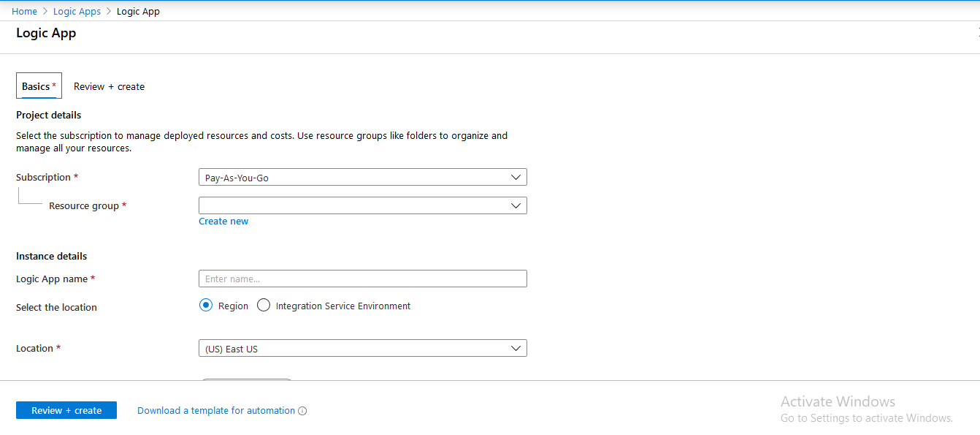Open Download a template for automation

pos(216,410)
